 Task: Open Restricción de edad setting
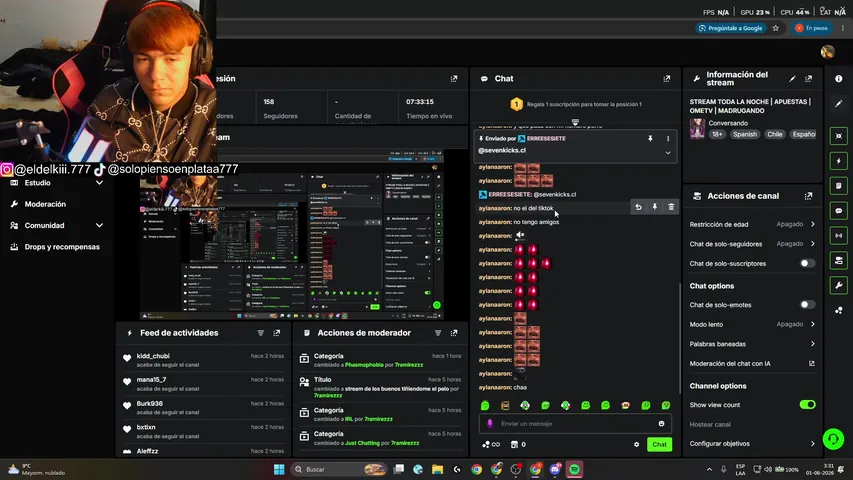pyautogui.click(x=752, y=224)
